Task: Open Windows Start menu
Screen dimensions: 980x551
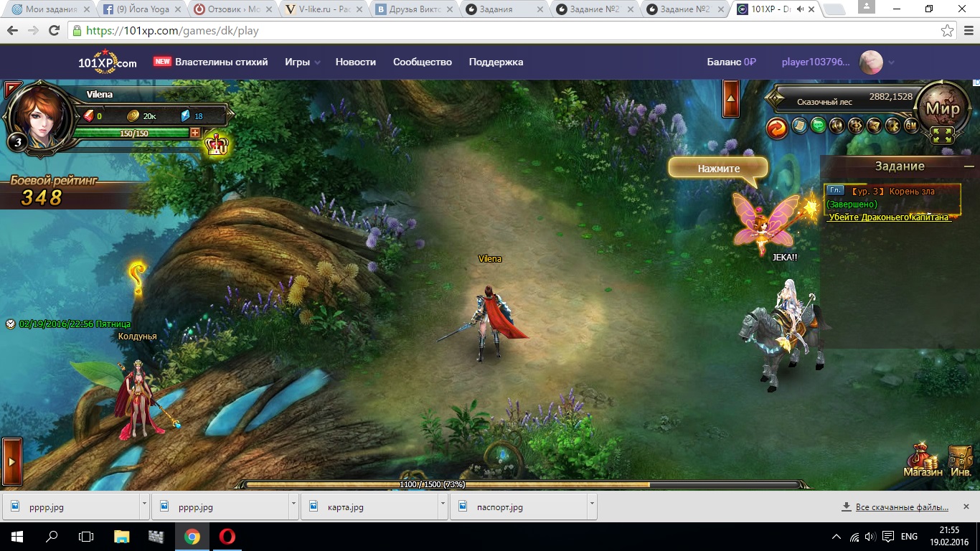Action: pyautogui.click(x=17, y=536)
